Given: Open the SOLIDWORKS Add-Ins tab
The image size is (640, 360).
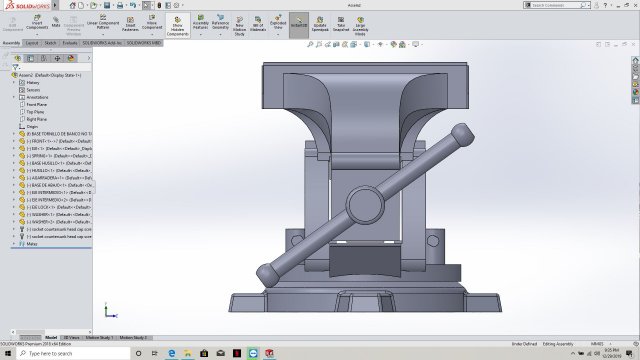Looking at the screenshot, I should 102,43.
